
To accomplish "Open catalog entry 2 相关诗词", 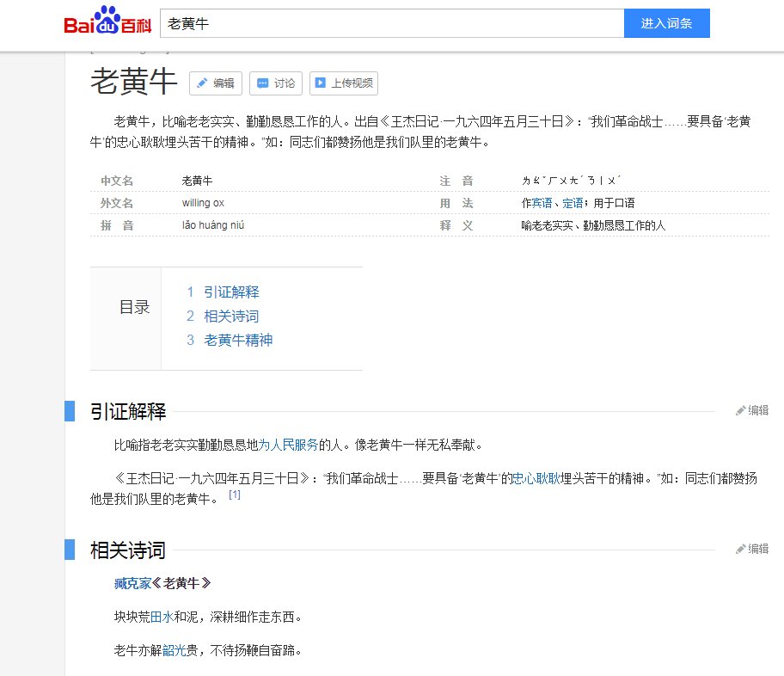I will point(230,316).
